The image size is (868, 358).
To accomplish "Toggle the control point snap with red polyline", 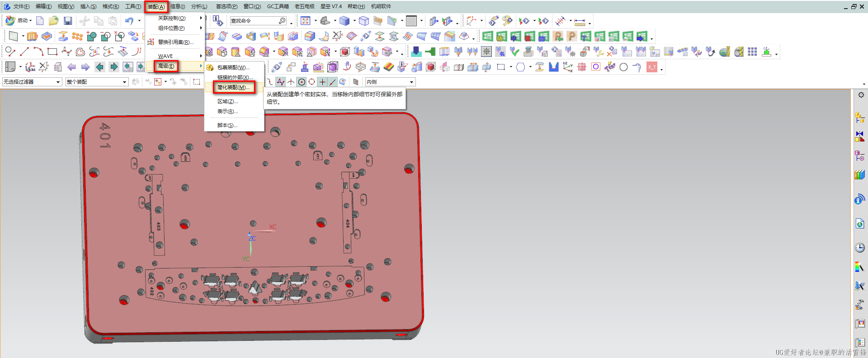I will [281, 82].
